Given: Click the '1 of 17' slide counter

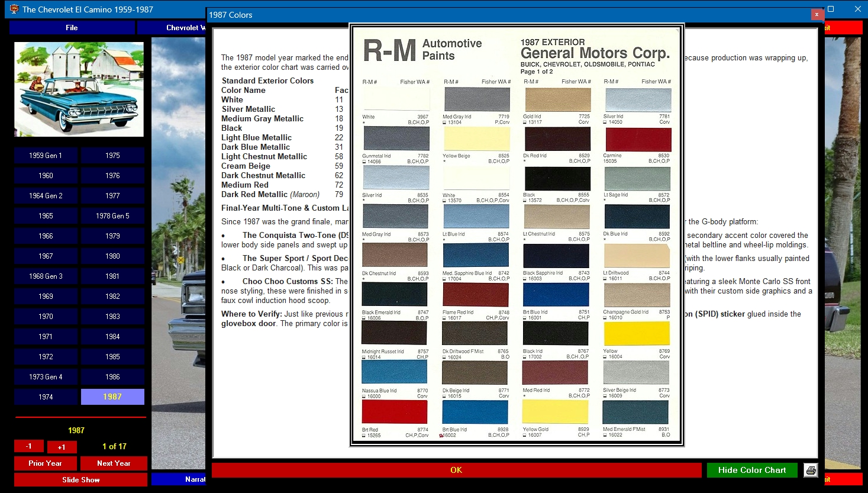Looking at the screenshot, I should (x=114, y=447).
